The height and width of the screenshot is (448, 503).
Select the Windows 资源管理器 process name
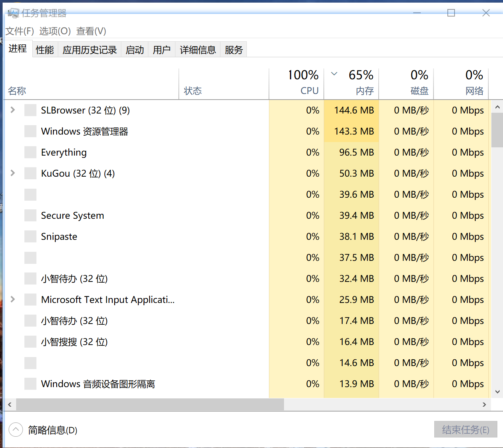click(85, 131)
